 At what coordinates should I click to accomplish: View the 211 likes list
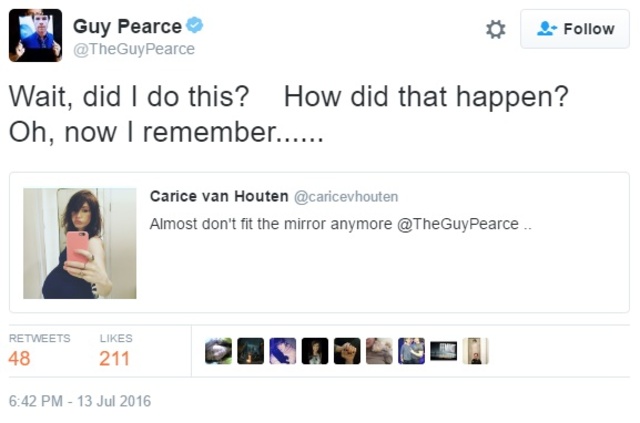pos(115,357)
